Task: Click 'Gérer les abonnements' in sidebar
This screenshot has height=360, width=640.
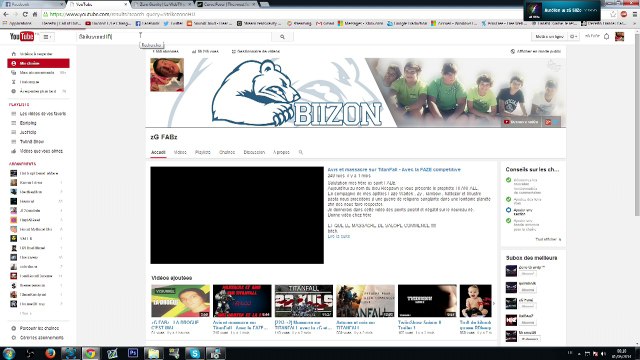Action: [x=38, y=338]
